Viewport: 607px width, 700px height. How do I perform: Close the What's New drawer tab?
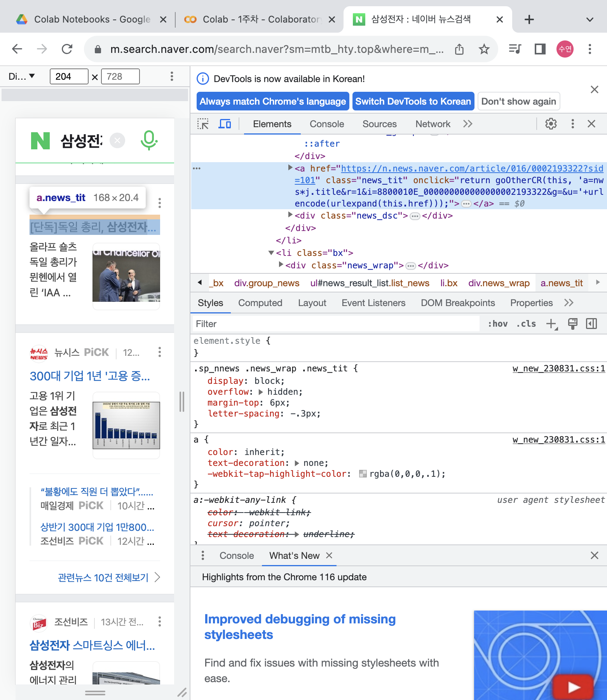[329, 555]
